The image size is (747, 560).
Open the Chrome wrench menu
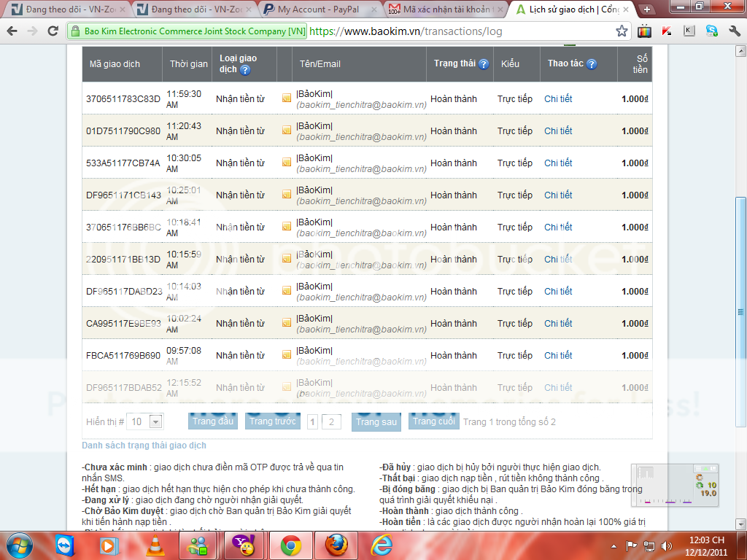click(734, 31)
